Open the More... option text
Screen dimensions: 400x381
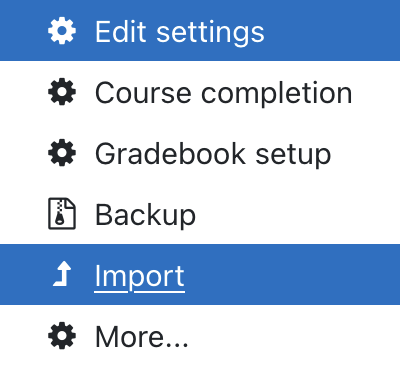[x=142, y=337]
